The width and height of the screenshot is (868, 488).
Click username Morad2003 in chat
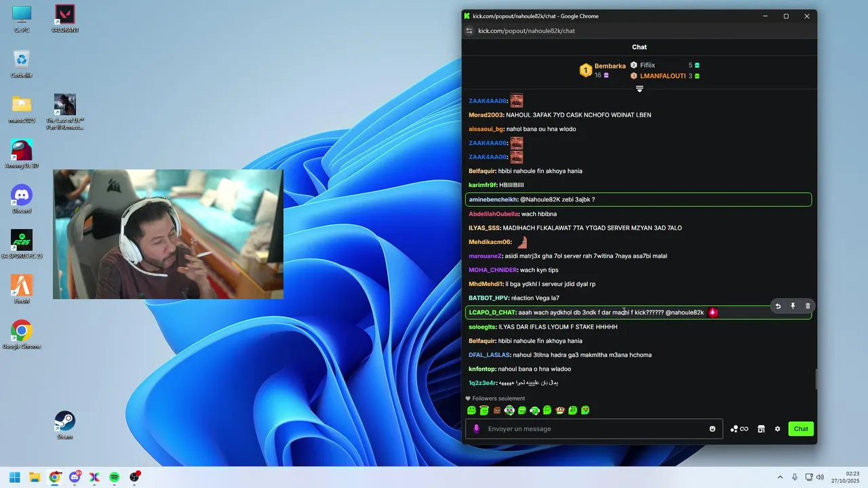pos(486,115)
